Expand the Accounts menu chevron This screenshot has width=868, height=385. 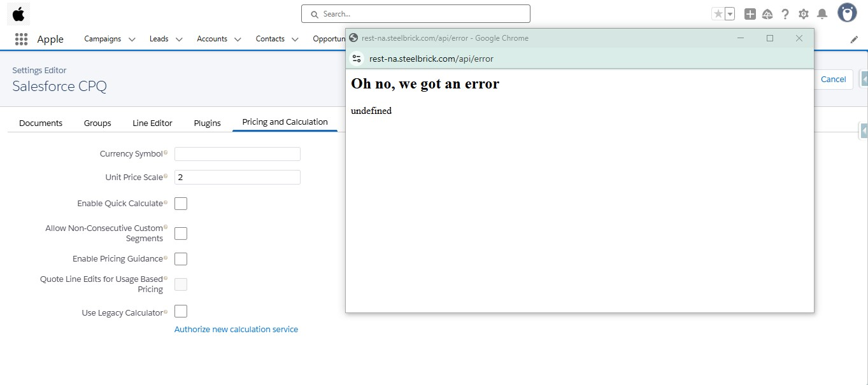click(x=238, y=39)
